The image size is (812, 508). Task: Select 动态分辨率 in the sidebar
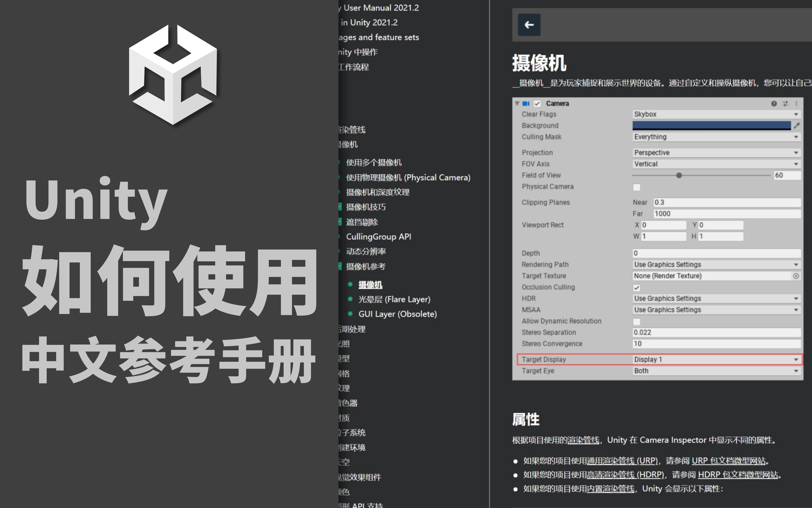click(366, 251)
